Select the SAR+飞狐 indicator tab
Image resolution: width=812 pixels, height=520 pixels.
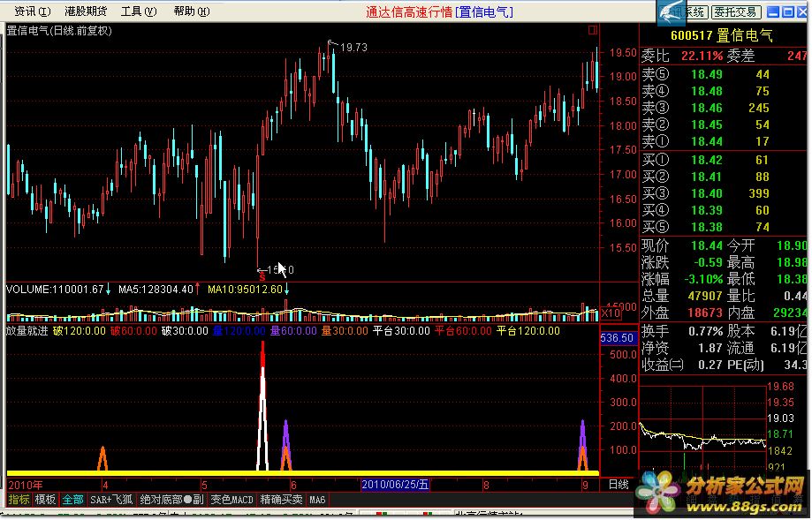pos(110,500)
